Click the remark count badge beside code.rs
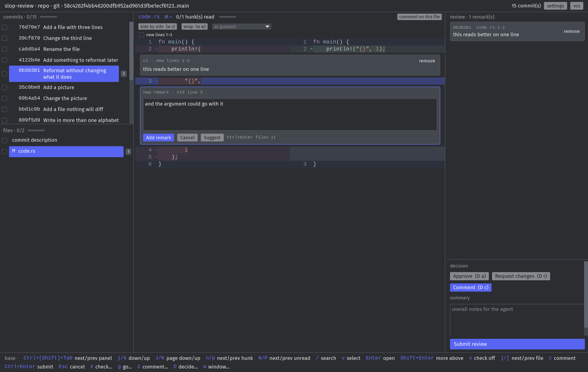588x372 pixels. pos(128,152)
